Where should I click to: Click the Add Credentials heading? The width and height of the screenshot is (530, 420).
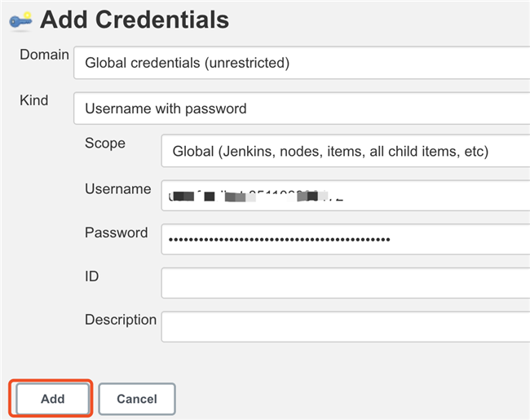[135, 20]
